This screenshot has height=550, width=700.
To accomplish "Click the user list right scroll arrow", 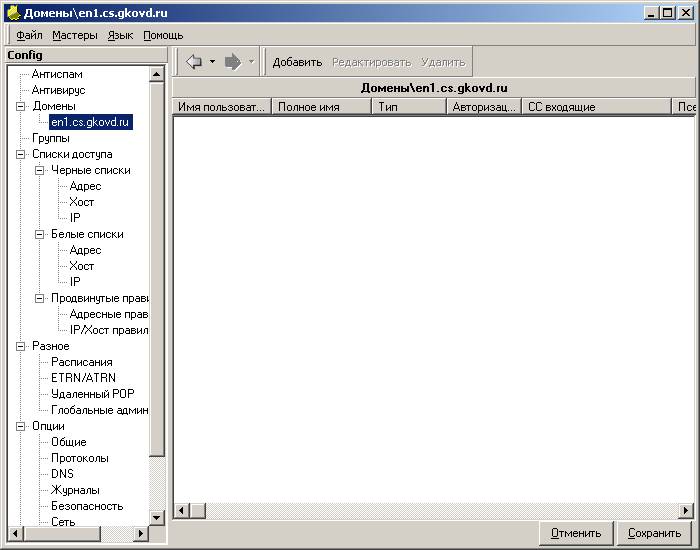I will (x=686, y=510).
